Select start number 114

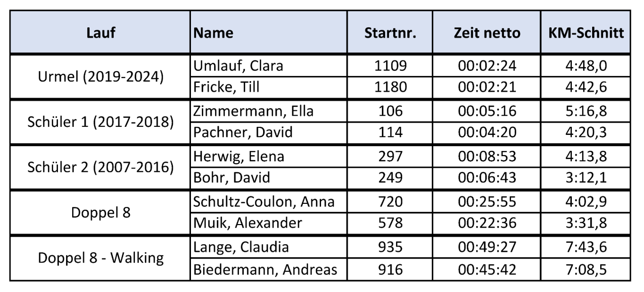[390, 133]
